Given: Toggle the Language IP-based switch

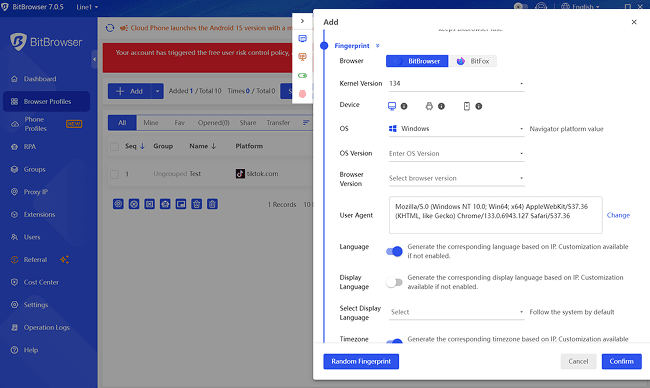Looking at the screenshot, I should pyautogui.click(x=394, y=252).
